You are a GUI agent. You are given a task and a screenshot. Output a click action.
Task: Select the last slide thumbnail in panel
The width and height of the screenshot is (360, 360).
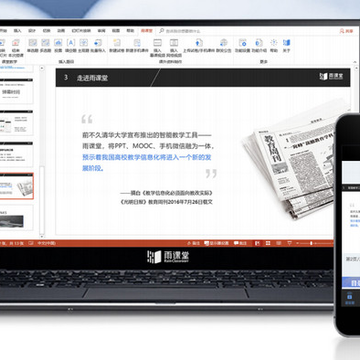tap(17, 218)
